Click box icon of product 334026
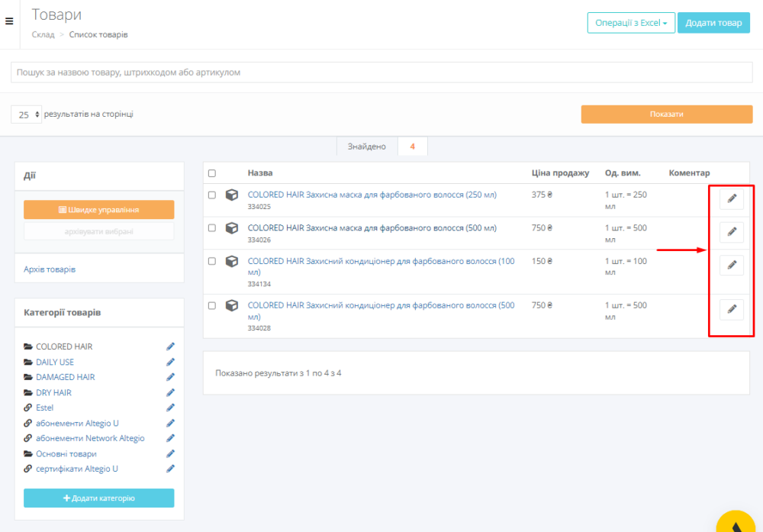The height and width of the screenshot is (532, 763). point(232,227)
